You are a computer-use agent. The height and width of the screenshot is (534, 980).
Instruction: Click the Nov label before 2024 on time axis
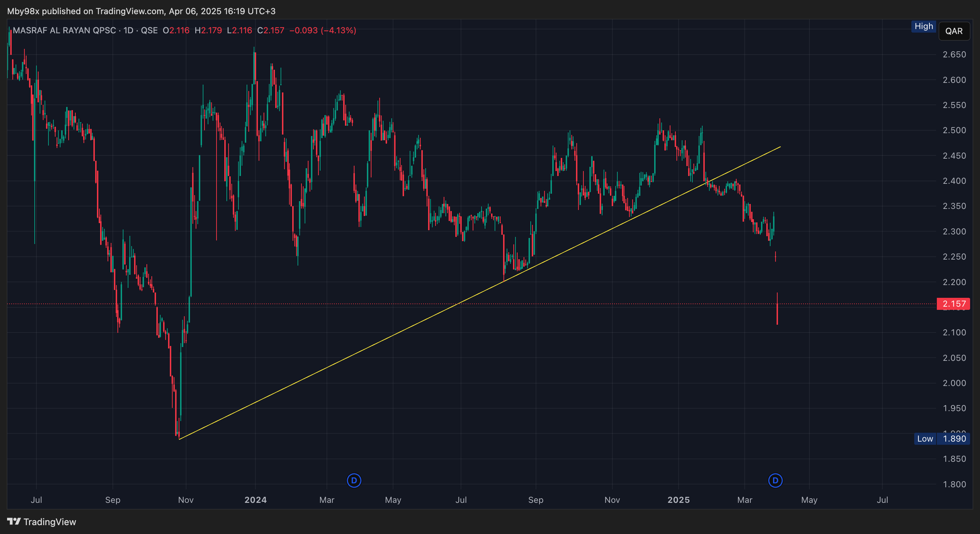pyautogui.click(x=186, y=500)
